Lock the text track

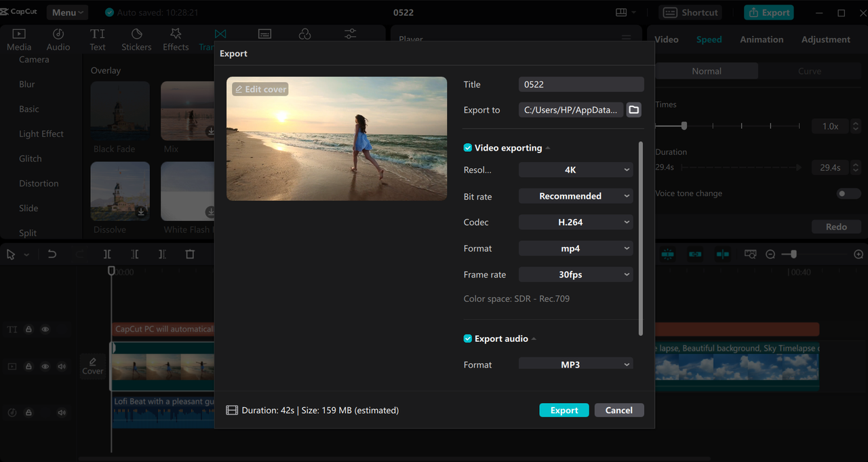(x=28, y=330)
